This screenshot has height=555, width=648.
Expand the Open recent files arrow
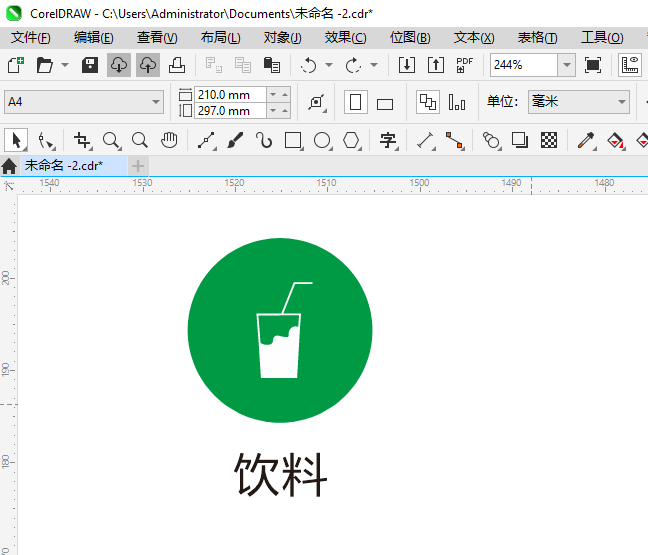pyautogui.click(x=65, y=65)
